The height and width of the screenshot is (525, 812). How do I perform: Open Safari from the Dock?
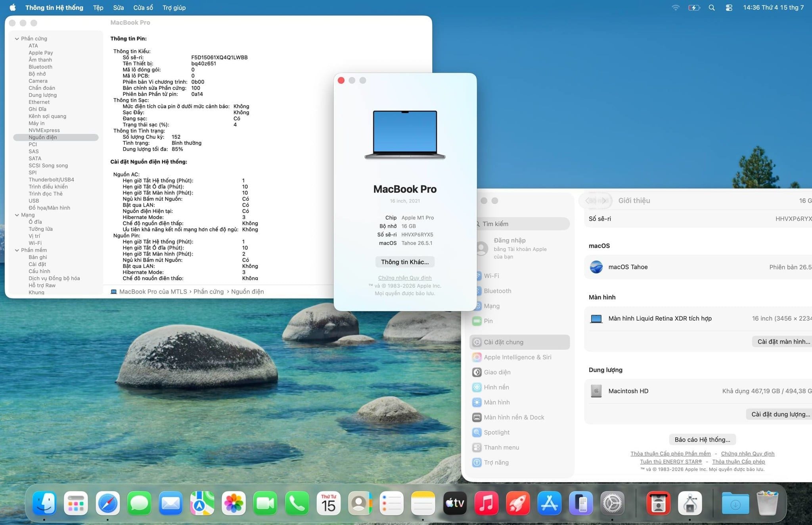[x=107, y=503]
